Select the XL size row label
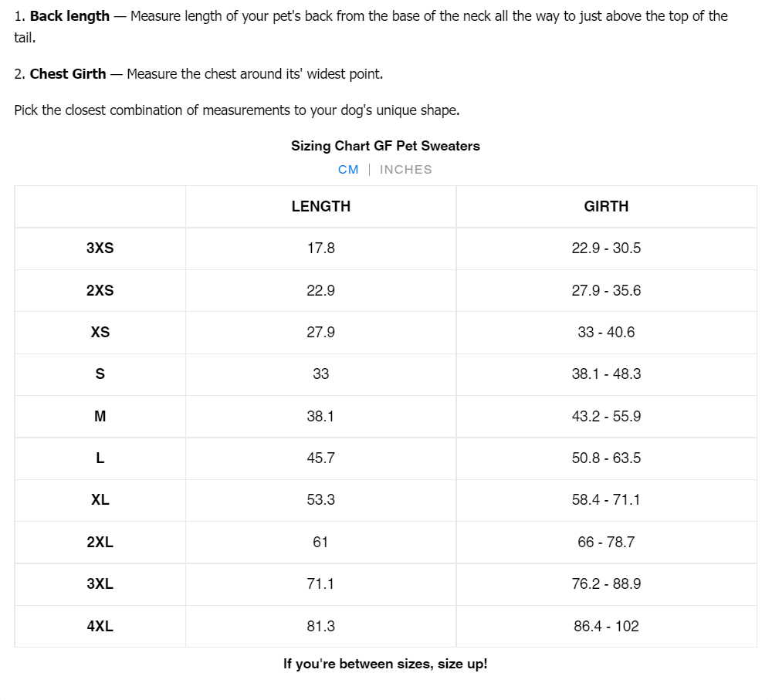Viewport: 772px width, 700px height. pyautogui.click(x=100, y=500)
